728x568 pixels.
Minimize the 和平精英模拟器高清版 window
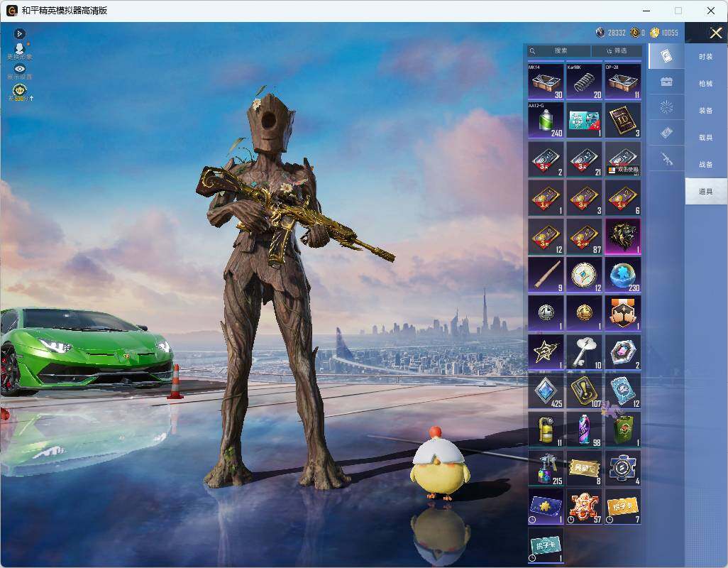[646, 11]
